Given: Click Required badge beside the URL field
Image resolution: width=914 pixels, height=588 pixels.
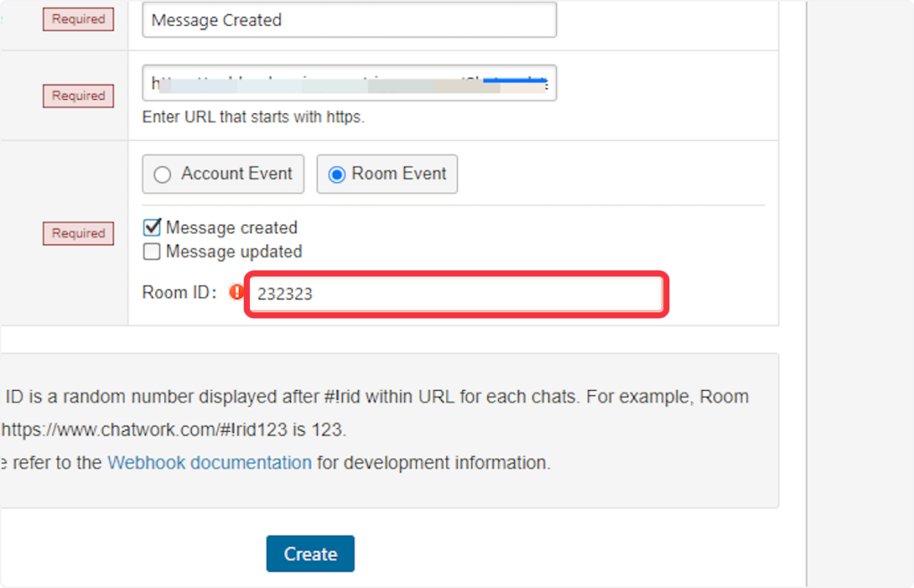Looking at the screenshot, I should (x=79, y=95).
